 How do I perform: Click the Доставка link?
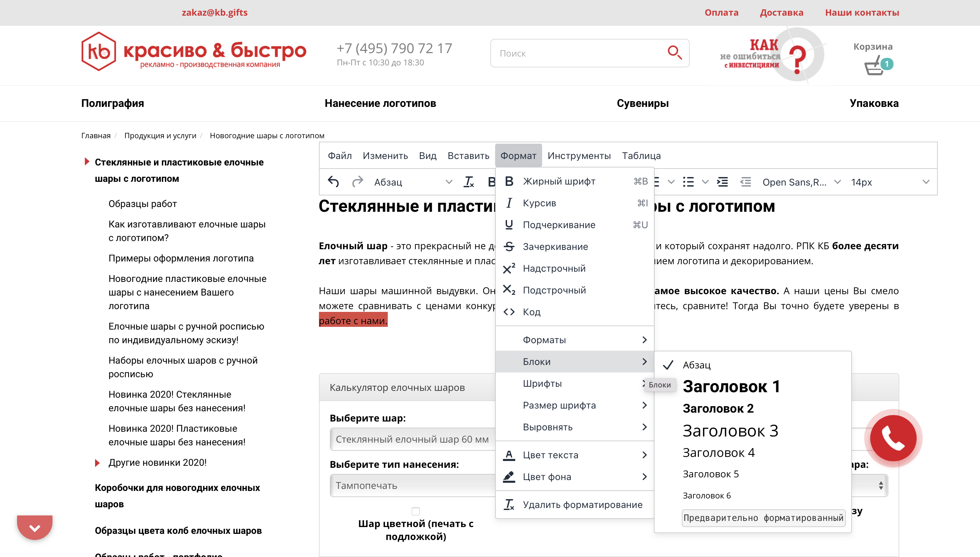(781, 12)
